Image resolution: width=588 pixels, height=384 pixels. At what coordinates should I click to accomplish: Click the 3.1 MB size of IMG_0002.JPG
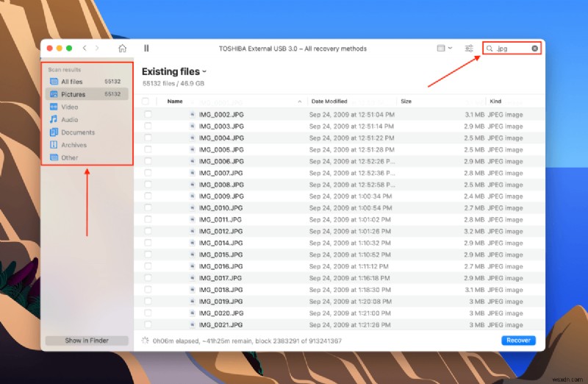pyautogui.click(x=475, y=115)
